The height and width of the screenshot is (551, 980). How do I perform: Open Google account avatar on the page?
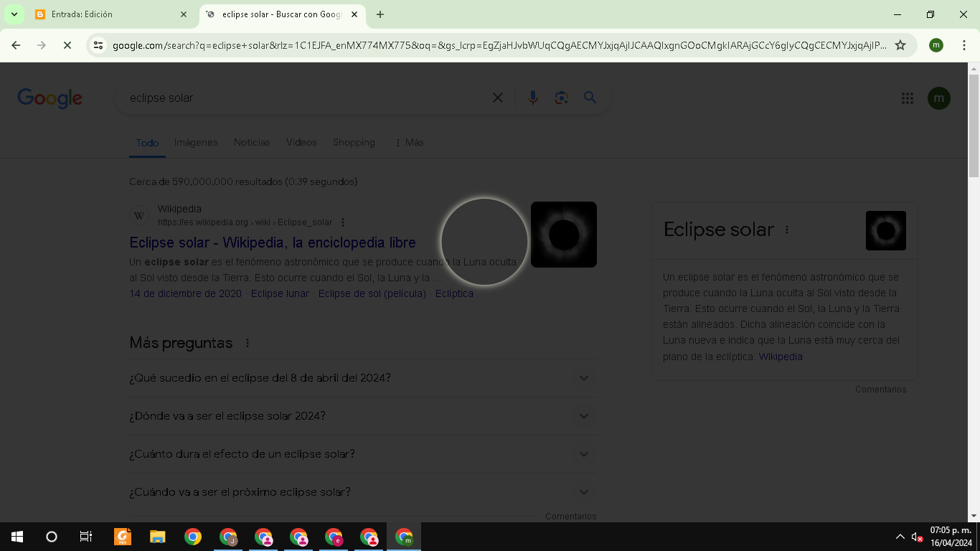click(x=938, y=98)
